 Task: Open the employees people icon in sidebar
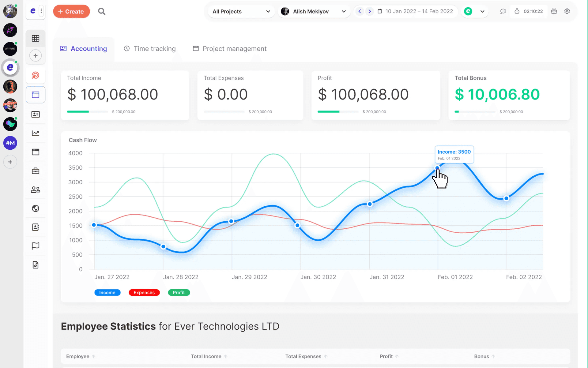click(x=36, y=190)
